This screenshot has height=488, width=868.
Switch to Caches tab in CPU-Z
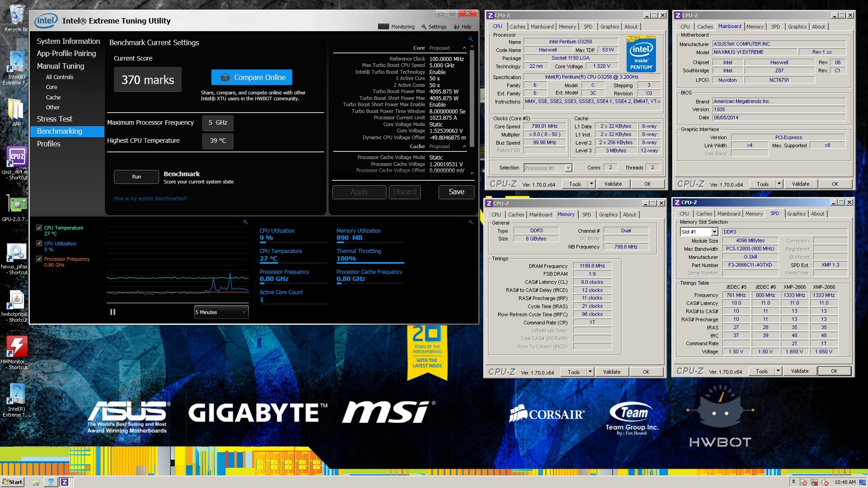[x=517, y=27]
